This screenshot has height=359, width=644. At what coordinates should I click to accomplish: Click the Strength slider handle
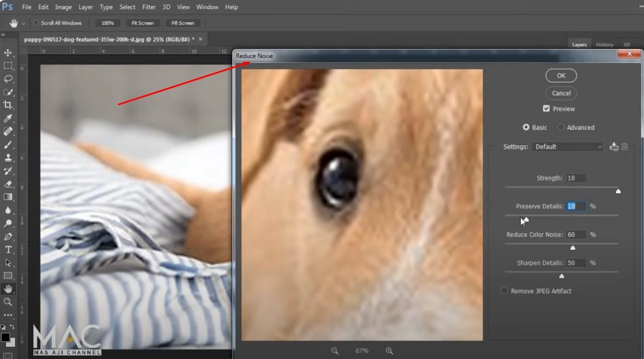pos(618,191)
